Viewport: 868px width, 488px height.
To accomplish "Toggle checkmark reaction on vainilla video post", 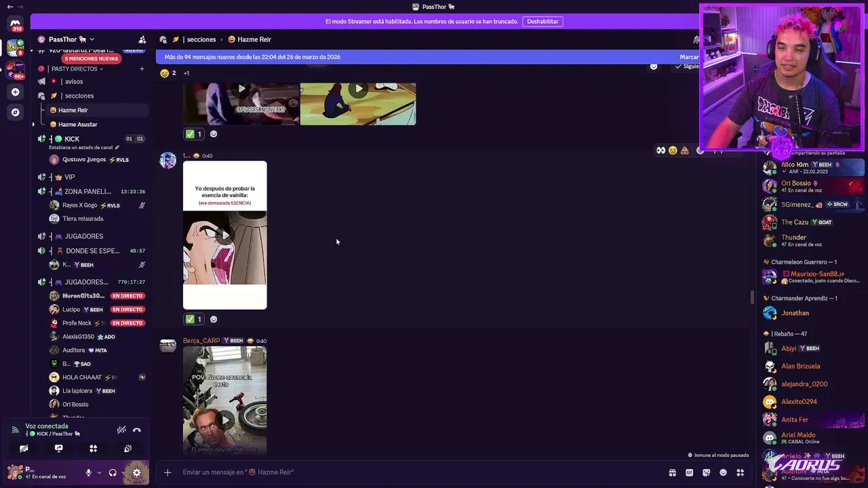I will click(194, 319).
